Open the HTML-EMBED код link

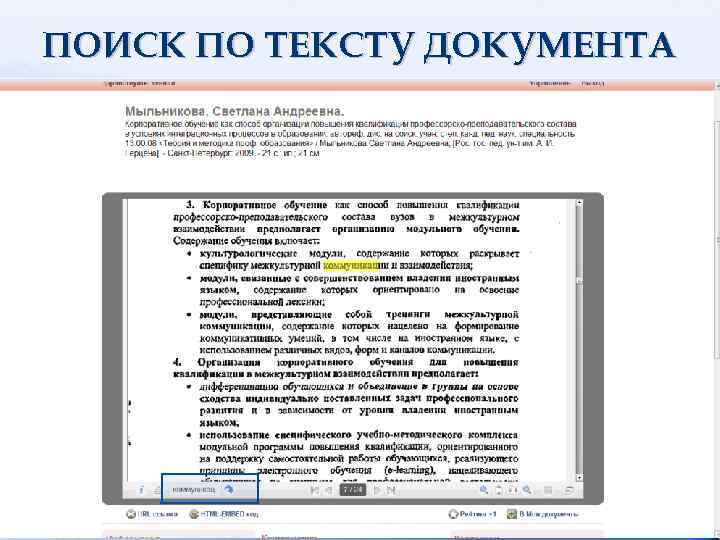224,514
